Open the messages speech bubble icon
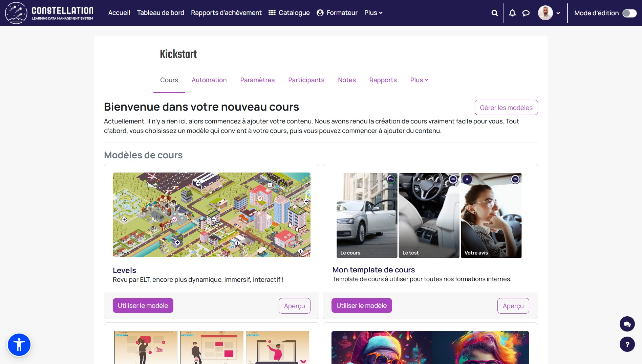 click(x=526, y=13)
